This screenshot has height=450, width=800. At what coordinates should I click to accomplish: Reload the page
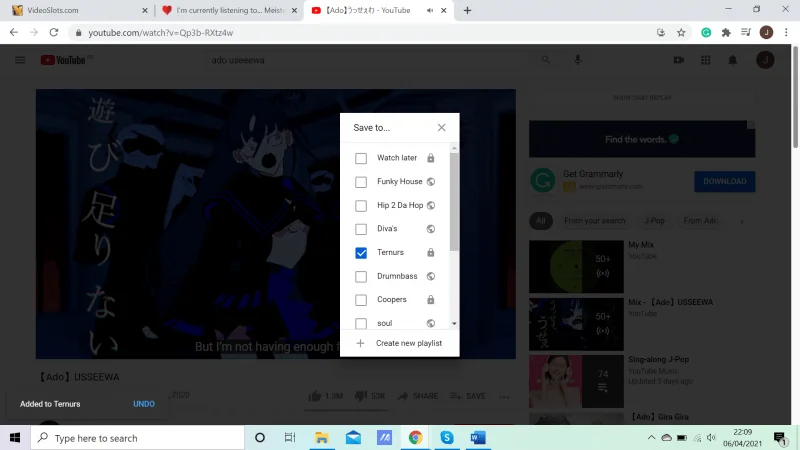tap(54, 32)
